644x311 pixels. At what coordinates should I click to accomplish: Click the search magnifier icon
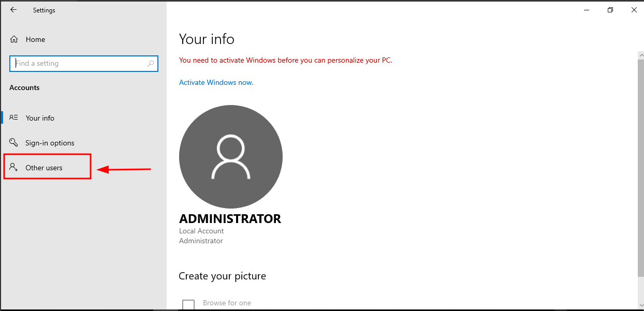pos(151,64)
